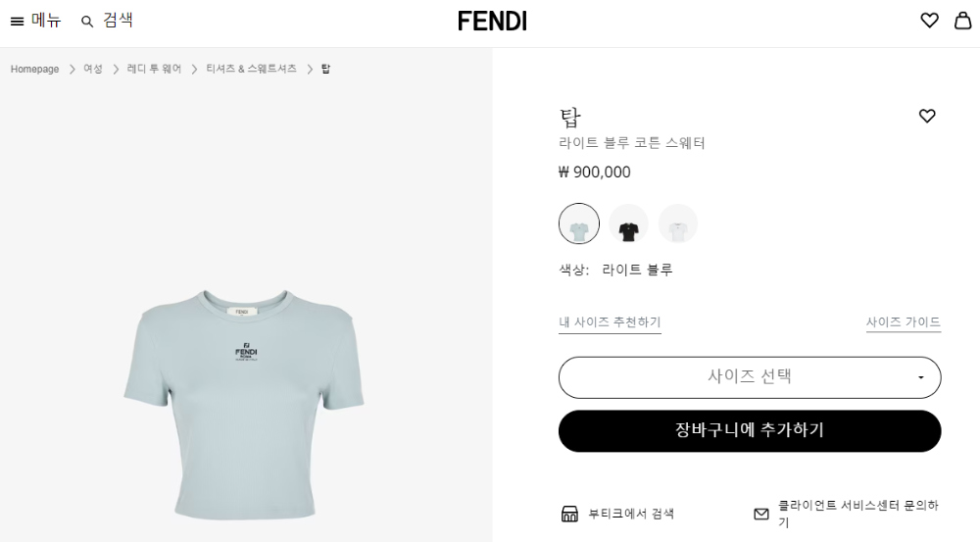This screenshot has height=542, width=980.
Task: Click 장바구니에 추가하기 button
Action: coord(750,430)
